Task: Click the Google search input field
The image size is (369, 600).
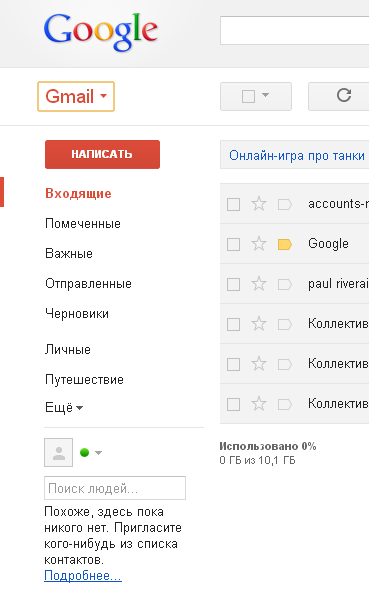Action: coord(294,31)
